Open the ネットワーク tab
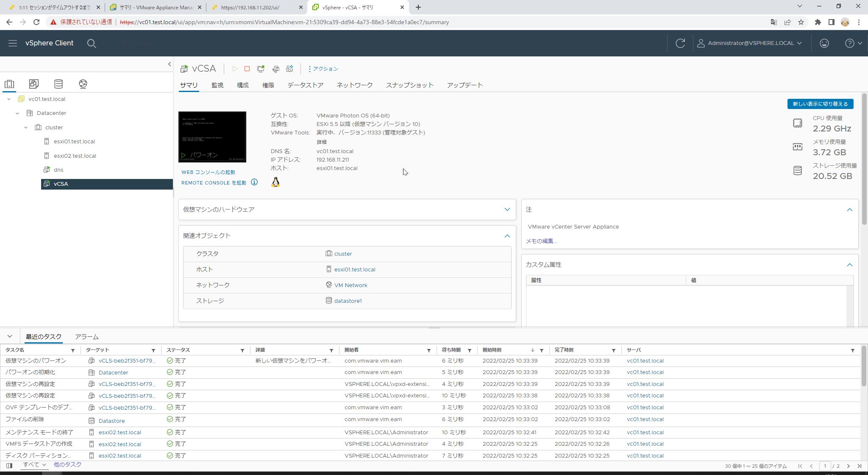This screenshot has height=475, width=868. click(355, 85)
